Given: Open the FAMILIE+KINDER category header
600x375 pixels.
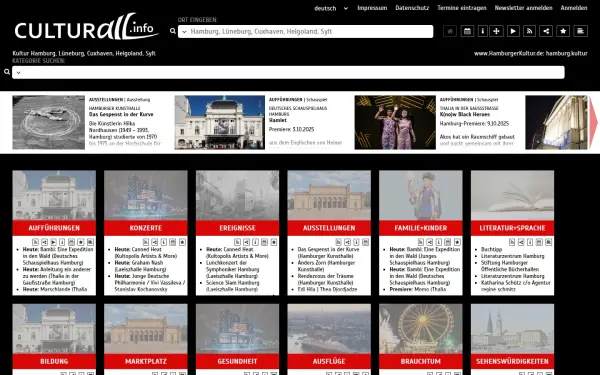Looking at the screenshot, I should click(421, 228).
